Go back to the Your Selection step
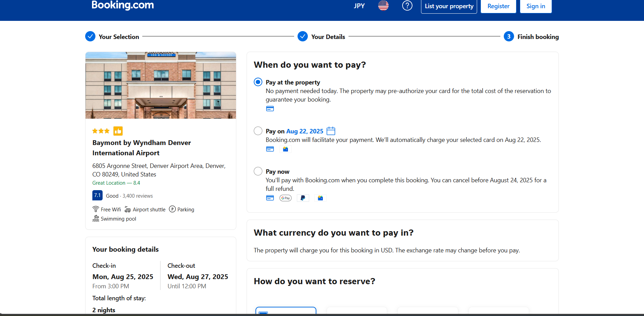The height and width of the screenshot is (316, 644). [119, 37]
